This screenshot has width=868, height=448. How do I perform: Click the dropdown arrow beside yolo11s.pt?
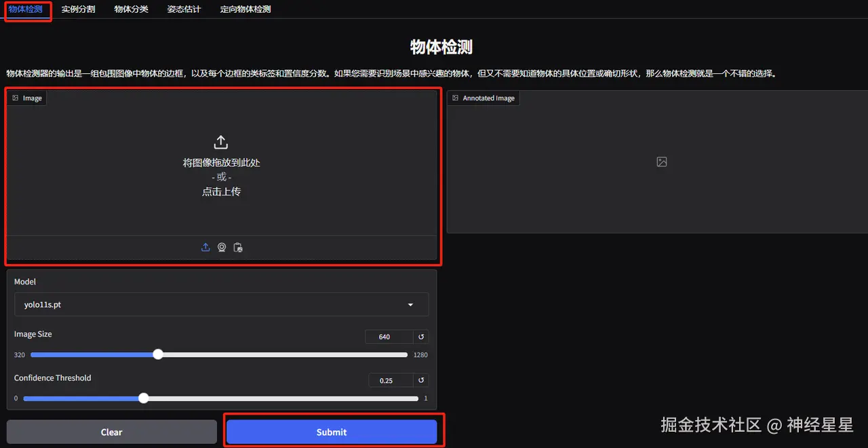pyautogui.click(x=410, y=304)
